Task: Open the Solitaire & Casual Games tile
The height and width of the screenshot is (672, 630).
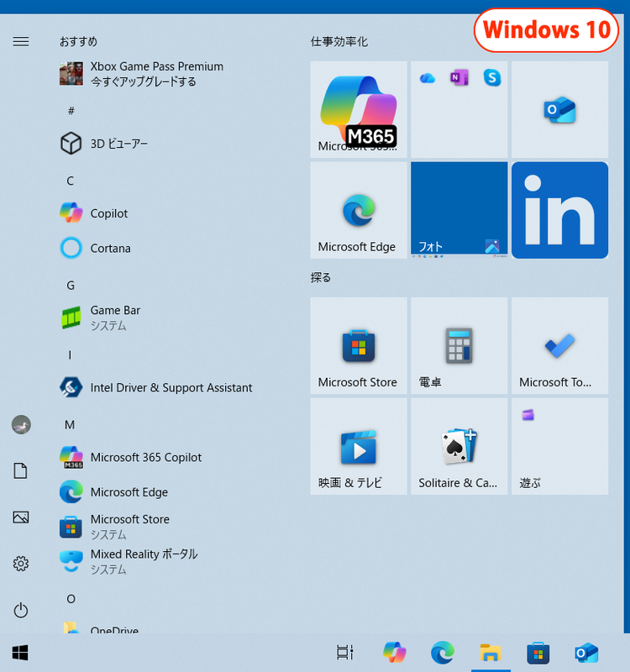Action: point(459,446)
